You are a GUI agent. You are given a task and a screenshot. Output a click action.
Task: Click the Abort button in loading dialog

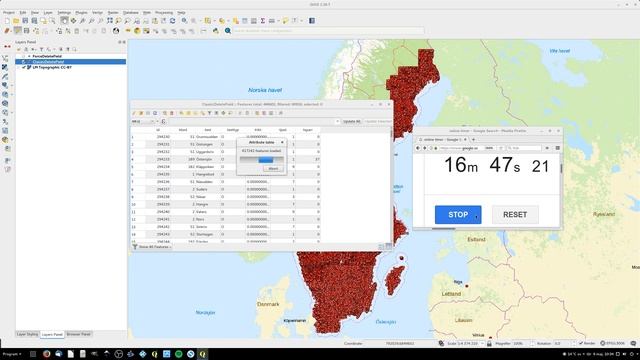click(273, 169)
